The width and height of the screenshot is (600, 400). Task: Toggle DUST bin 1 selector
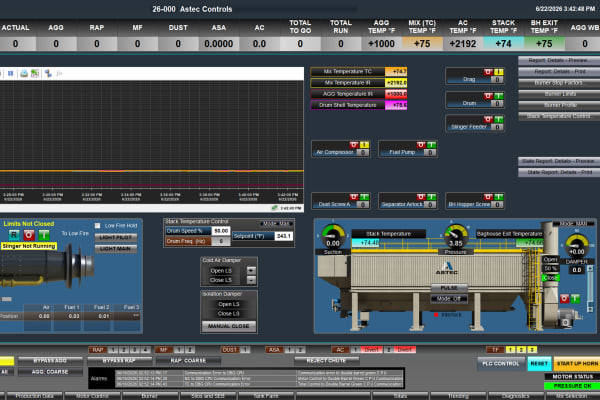pyautogui.click(x=245, y=349)
